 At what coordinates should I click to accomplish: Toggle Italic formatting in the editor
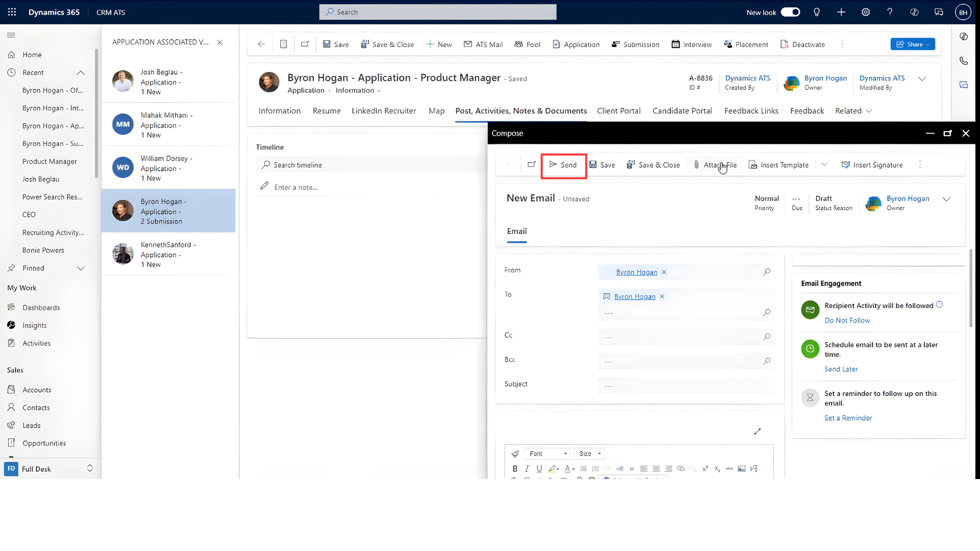click(527, 469)
